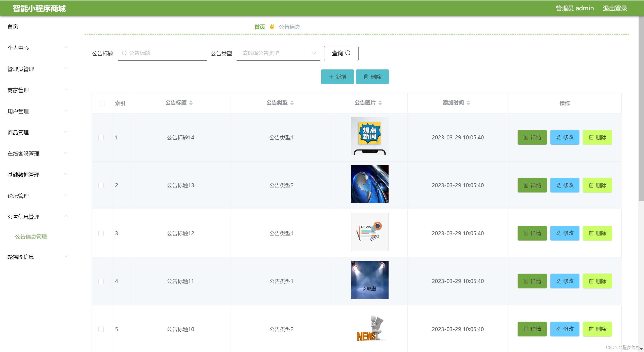Image resolution: width=644 pixels, height=352 pixels.
Task: Click 修改 in row 公告标题12
Action: [565, 233]
